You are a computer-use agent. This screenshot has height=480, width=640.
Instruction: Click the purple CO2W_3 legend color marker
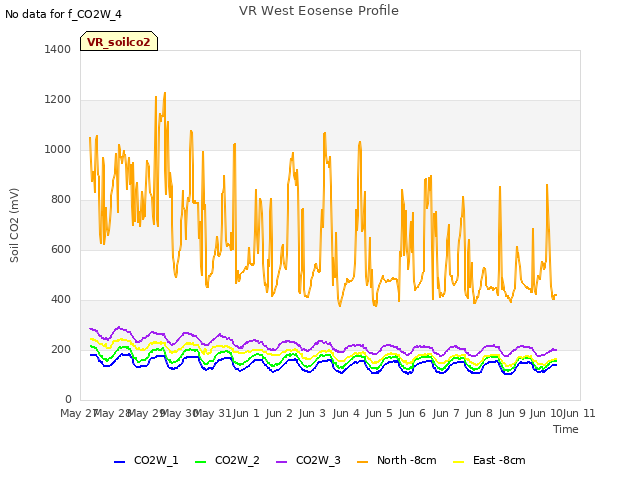coord(281,462)
